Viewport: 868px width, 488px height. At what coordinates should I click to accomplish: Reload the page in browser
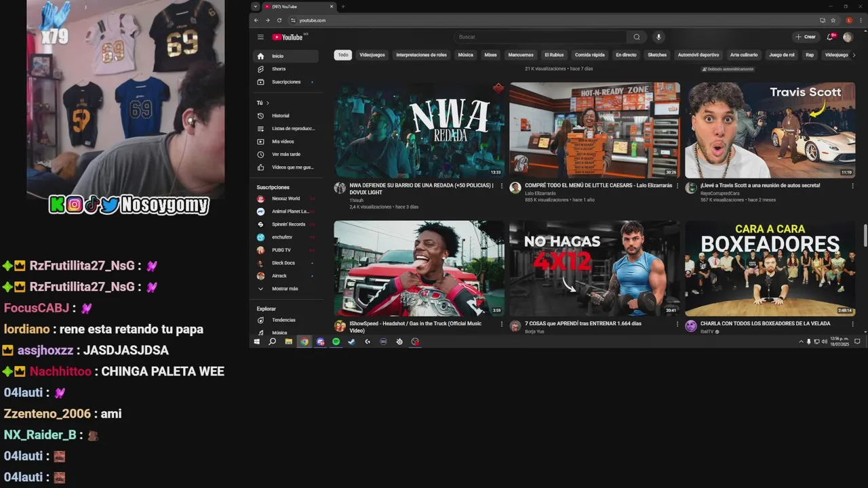point(279,20)
